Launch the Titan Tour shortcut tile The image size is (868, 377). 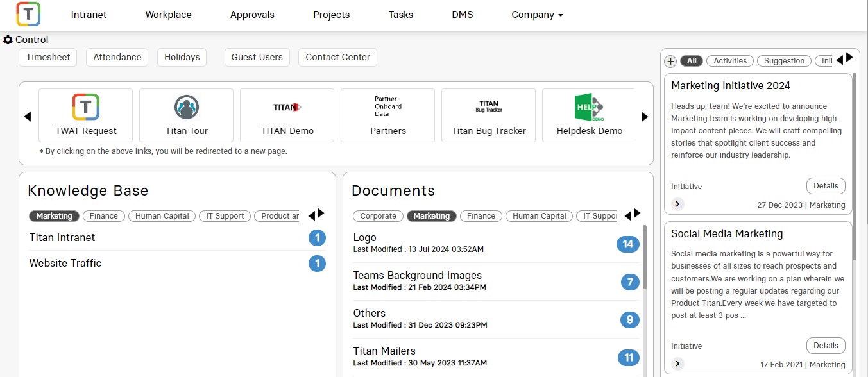186,115
